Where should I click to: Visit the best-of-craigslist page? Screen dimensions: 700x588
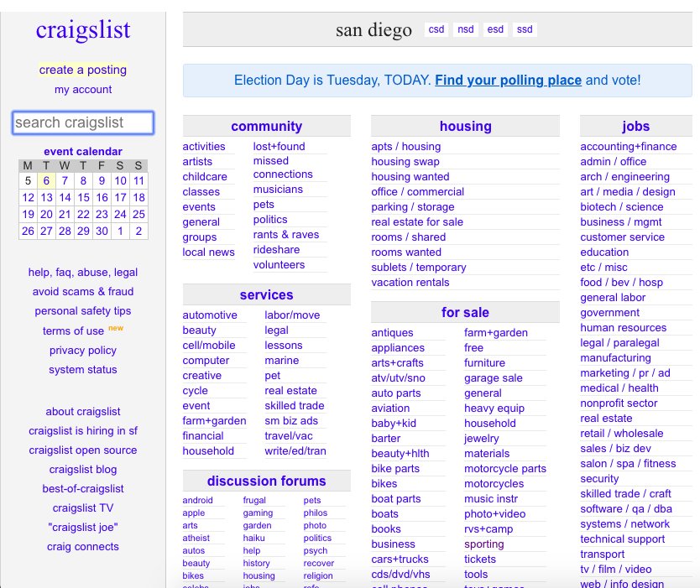pos(83,488)
